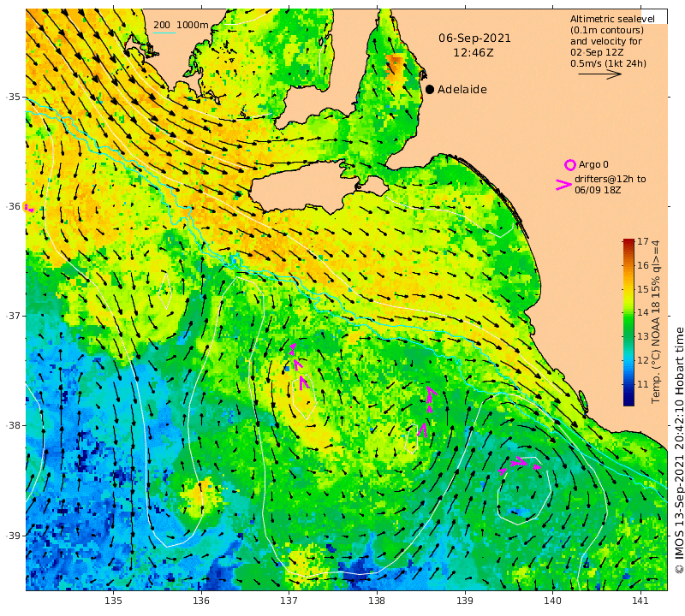Click the 'Argo 0' legend text
This screenshot has height=616, width=685.
click(x=593, y=164)
